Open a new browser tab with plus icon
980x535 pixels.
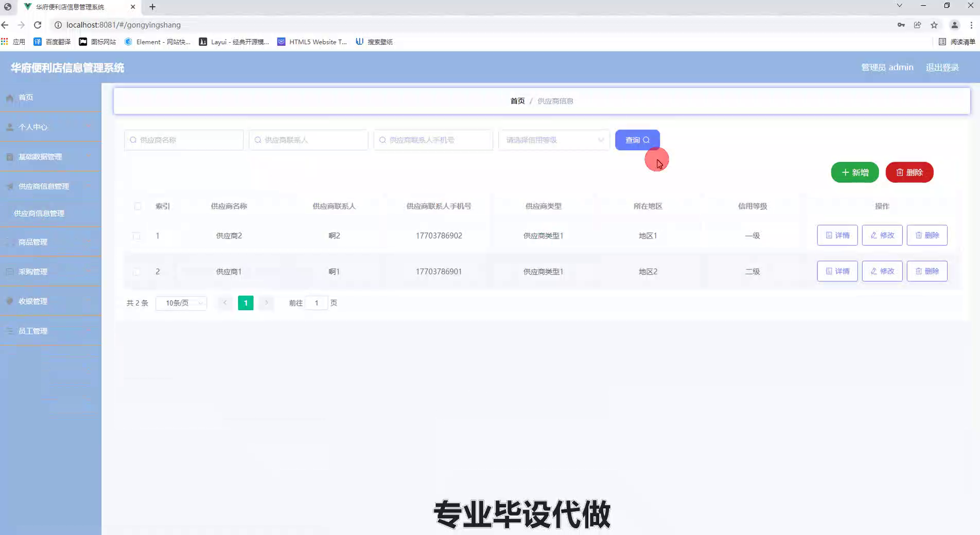(x=152, y=7)
